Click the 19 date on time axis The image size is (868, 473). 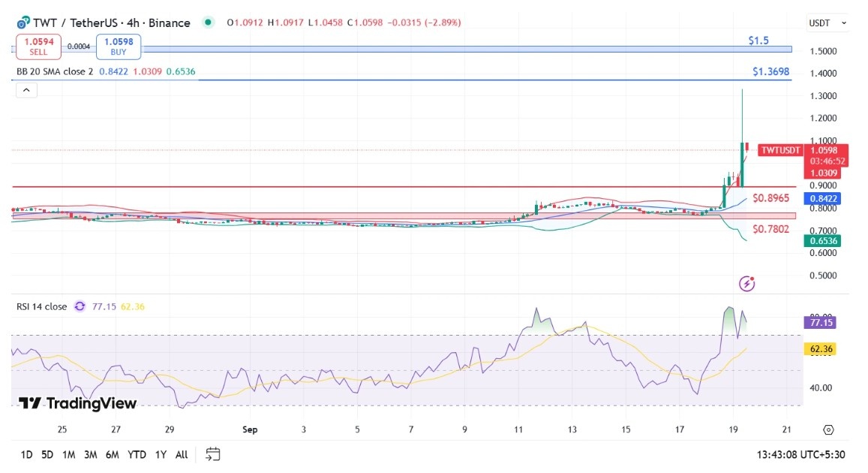733,429
